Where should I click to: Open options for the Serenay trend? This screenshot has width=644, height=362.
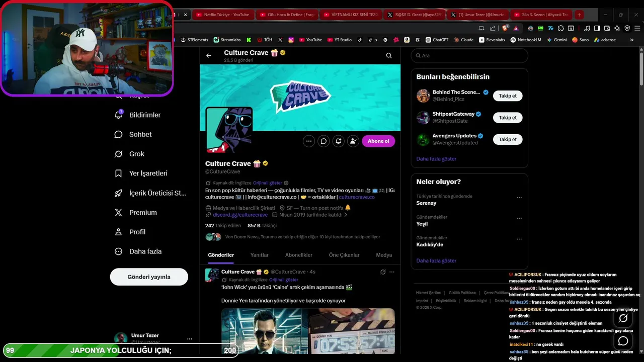pyautogui.click(x=519, y=198)
